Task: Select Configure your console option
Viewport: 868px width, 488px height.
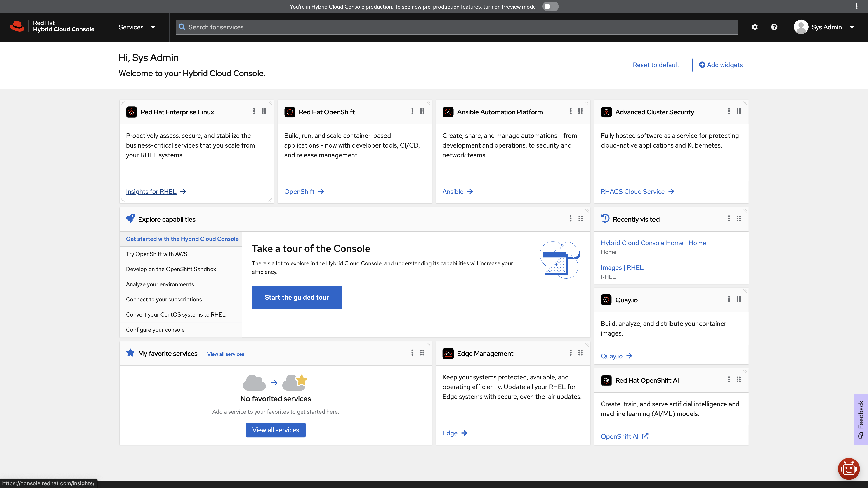Action: click(x=155, y=329)
